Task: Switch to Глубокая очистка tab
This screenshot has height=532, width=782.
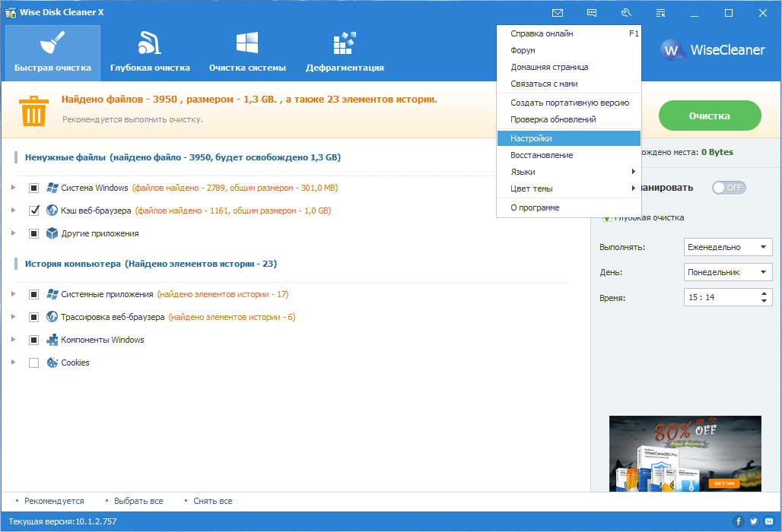Action: [x=150, y=52]
